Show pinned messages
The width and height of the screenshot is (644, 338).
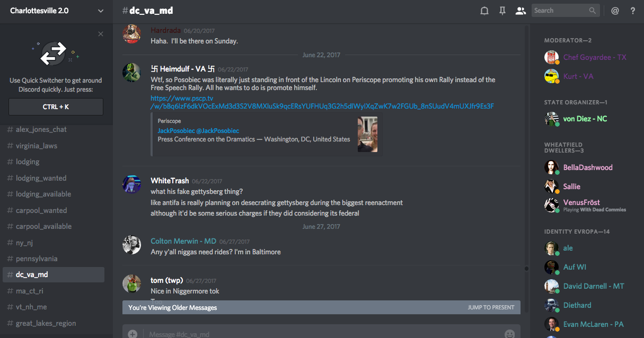pos(502,11)
